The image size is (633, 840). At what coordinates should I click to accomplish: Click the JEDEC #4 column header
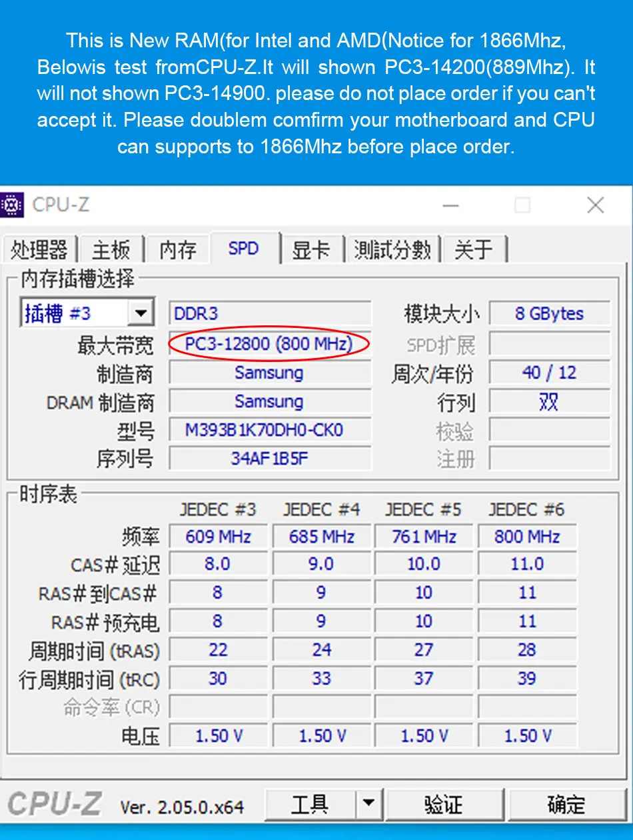pyautogui.click(x=321, y=510)
